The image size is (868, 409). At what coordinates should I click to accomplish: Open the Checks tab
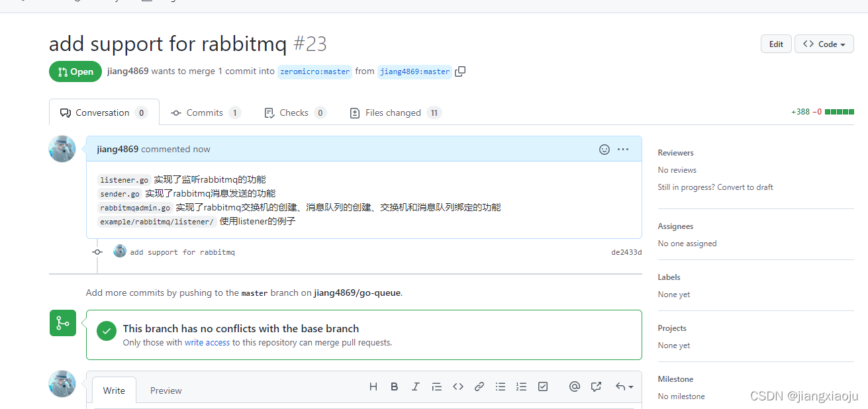point(295,113)
